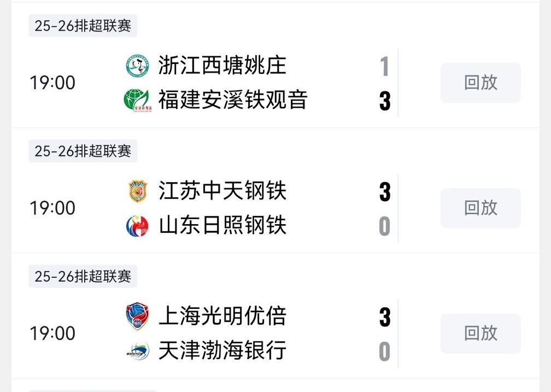Screen dimensions: 551x392
Task: Tap 回放 for the Jiangsu vs Shandong match
Action: click(480, 208)
